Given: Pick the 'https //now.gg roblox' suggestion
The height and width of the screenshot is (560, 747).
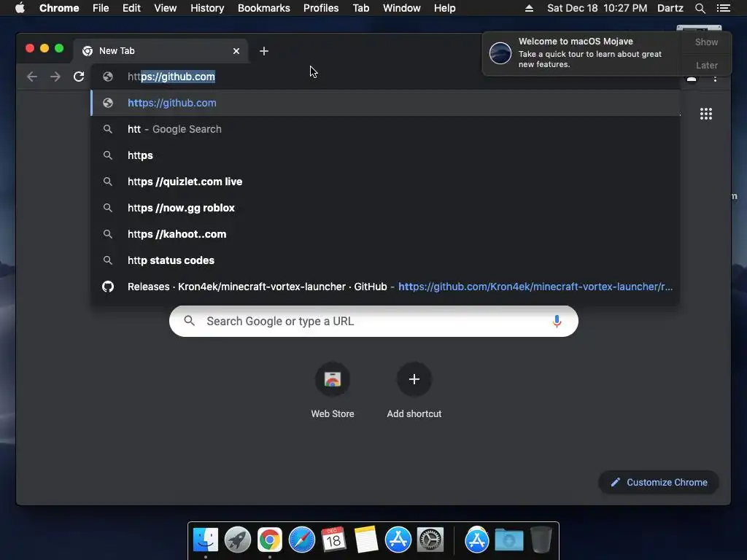Looking at the screenshot, I should tap(385, 208).
